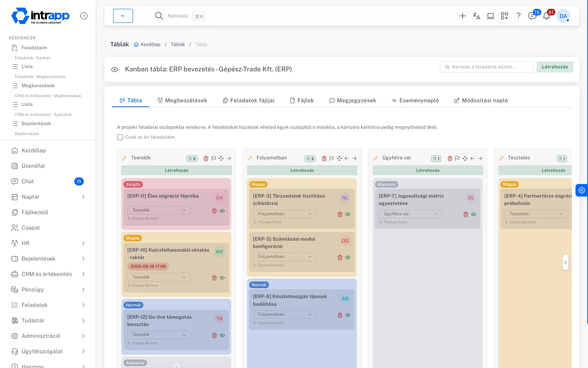Click the plus add icon in top bar

click(x=462, y=16)
